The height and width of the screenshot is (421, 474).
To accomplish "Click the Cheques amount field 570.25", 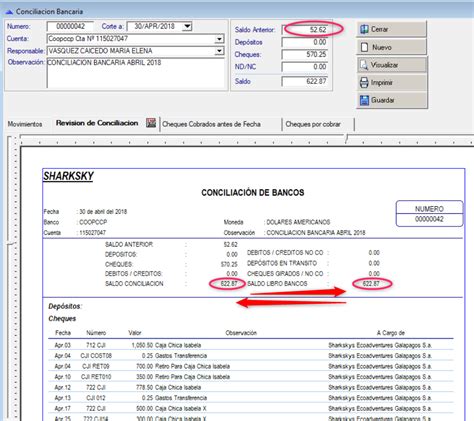I will (305, 54).
